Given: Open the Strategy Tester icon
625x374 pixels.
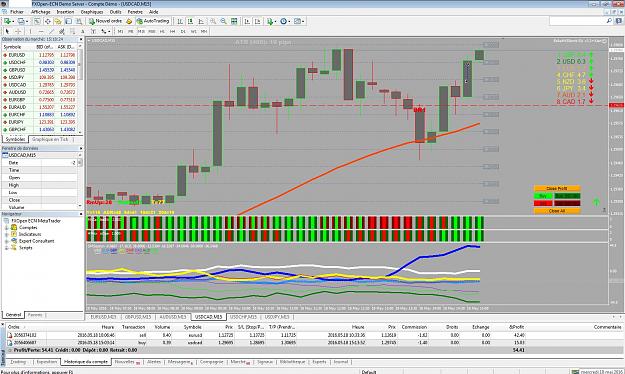Looking at the screenshot, I should (79, 21).
